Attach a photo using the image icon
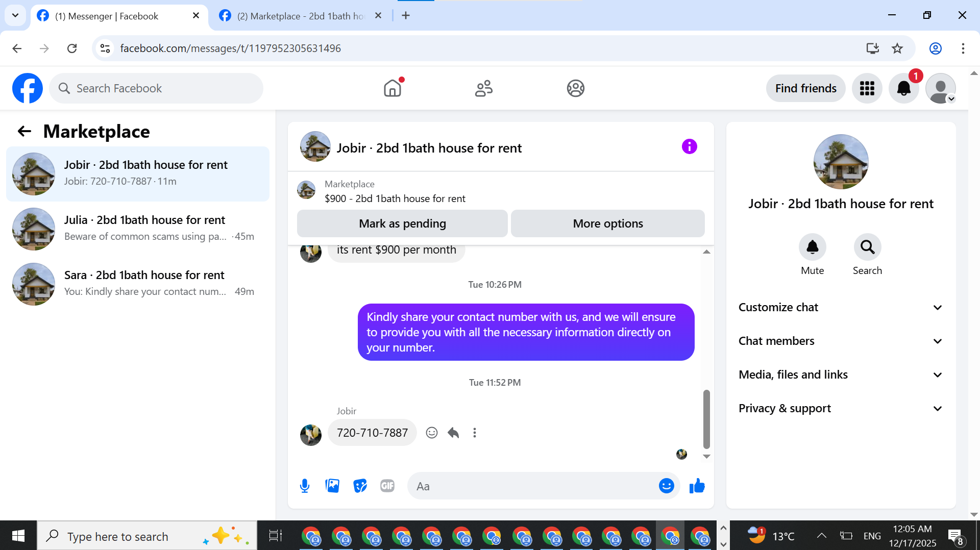 tap(332, 486)
